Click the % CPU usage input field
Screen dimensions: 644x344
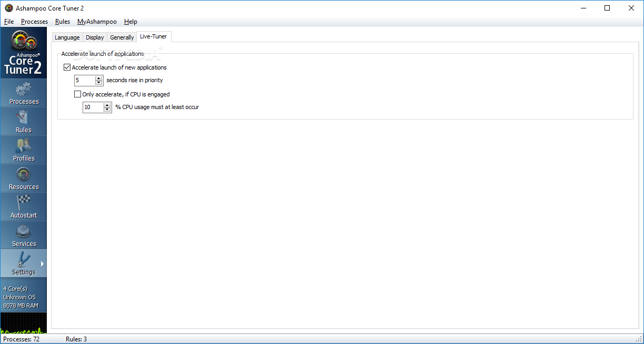(x=93, y=107)
